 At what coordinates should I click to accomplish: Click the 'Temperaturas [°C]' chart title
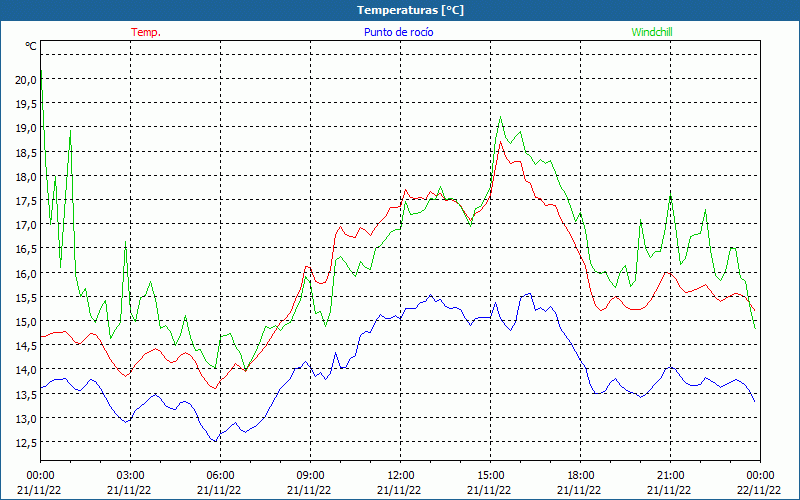[x=410, y=10]
